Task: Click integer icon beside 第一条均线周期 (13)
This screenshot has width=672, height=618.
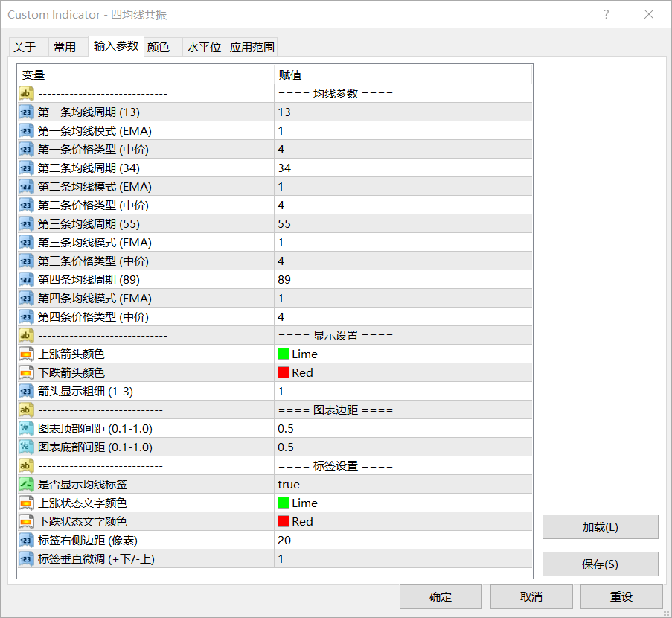Action: pyautogui.click(x=26, y=112)
